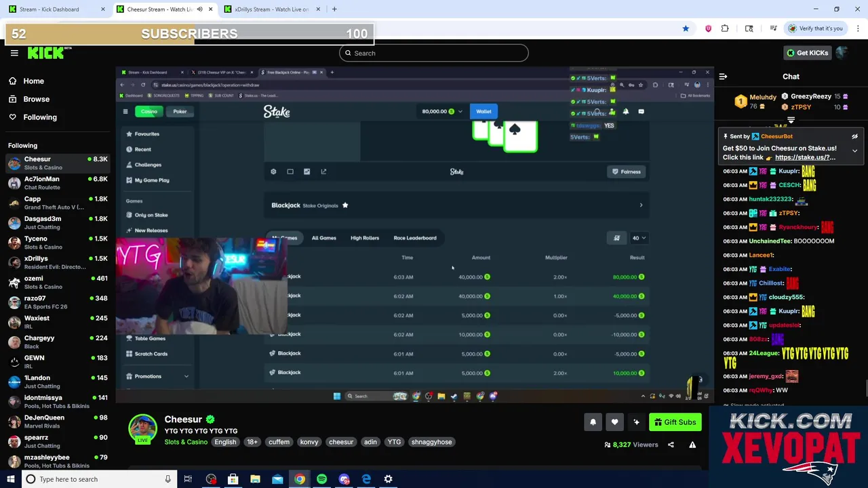Expand the gift leaderboard handle
This screenshot has height=488, width=868.
791,121
